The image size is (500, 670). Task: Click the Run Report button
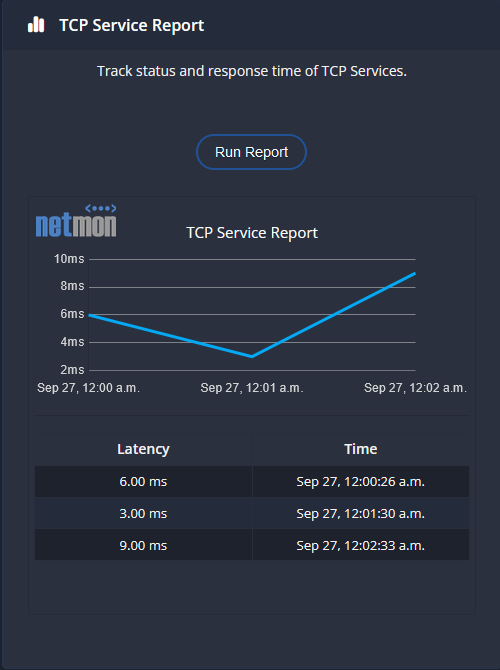pyautogui.click(x=251, y=152)
